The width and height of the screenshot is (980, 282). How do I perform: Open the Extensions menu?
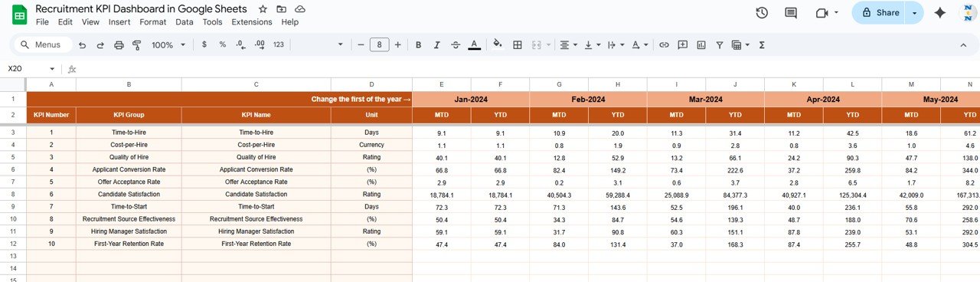[252, 22]
